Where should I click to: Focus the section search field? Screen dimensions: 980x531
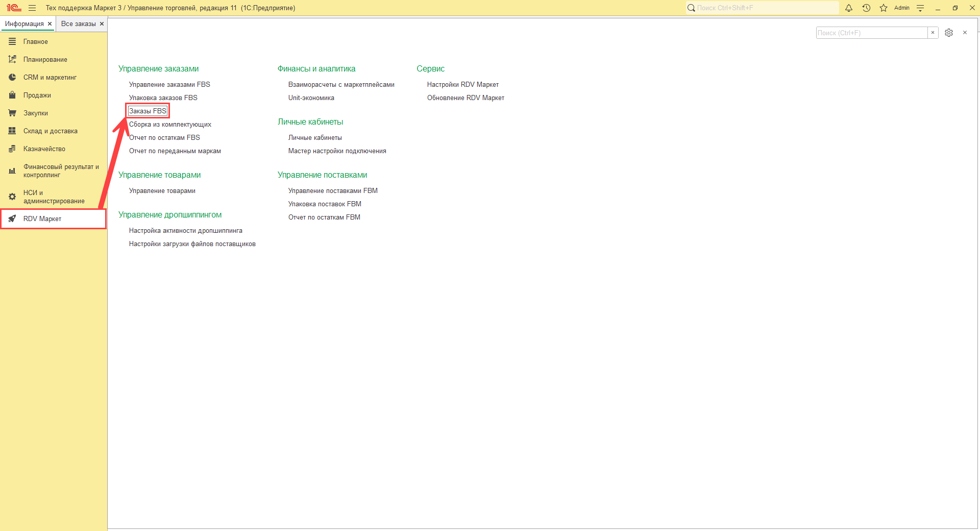point(872,33)
